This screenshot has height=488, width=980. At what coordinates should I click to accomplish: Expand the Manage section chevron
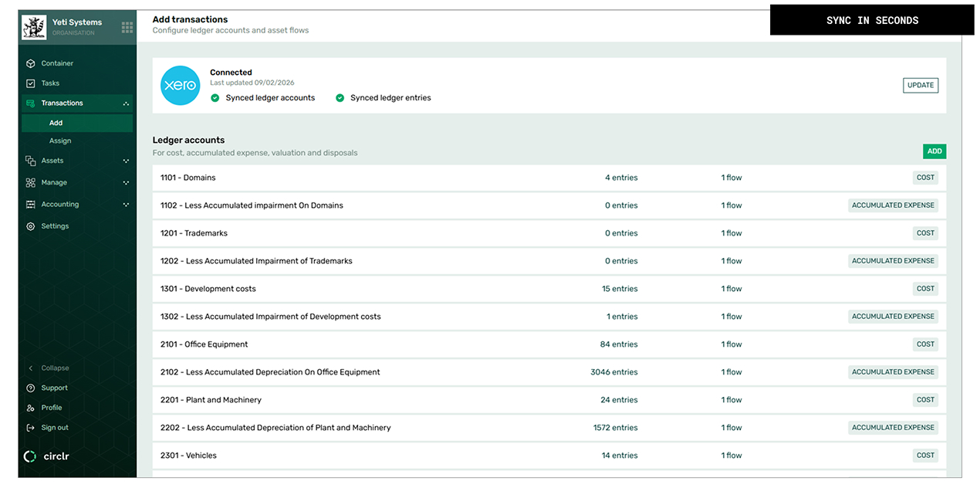[x=126, y=182]
